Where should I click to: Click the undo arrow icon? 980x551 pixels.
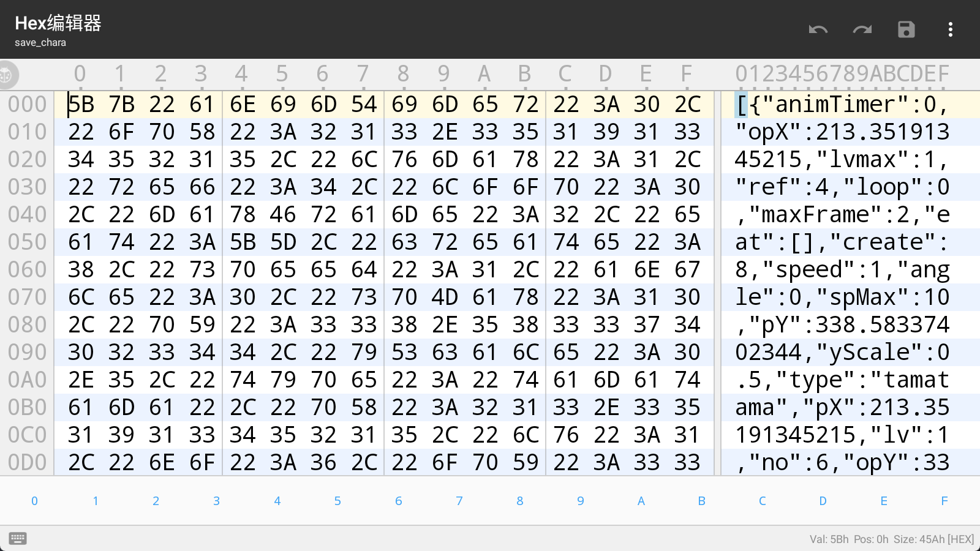[x=818, y=29]
